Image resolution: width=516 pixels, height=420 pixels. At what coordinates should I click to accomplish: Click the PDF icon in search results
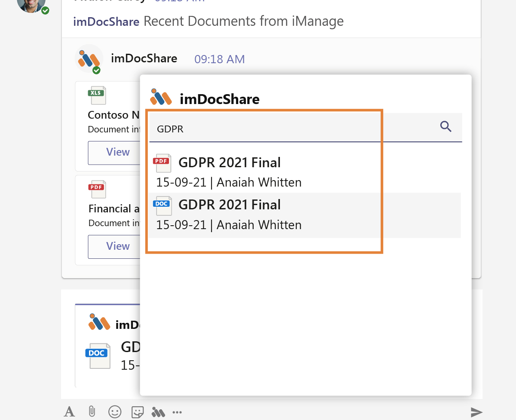click(x=162, y=163)
